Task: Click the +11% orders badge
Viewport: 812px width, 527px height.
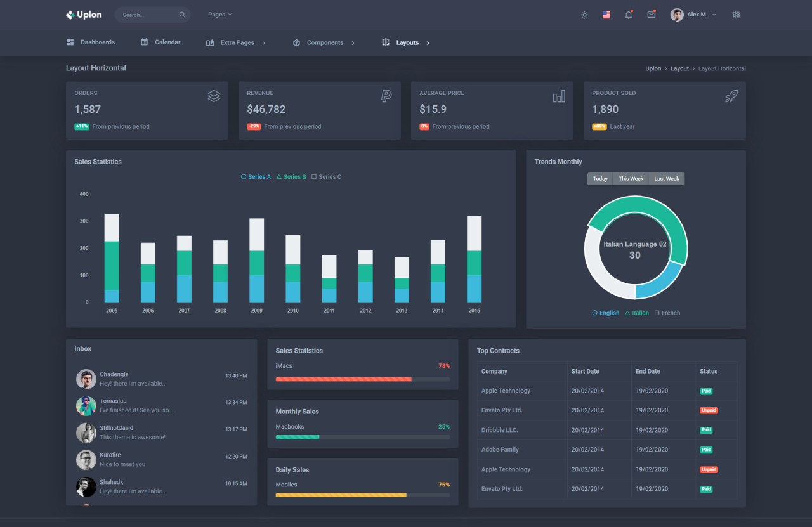Action: pos(82,127)
